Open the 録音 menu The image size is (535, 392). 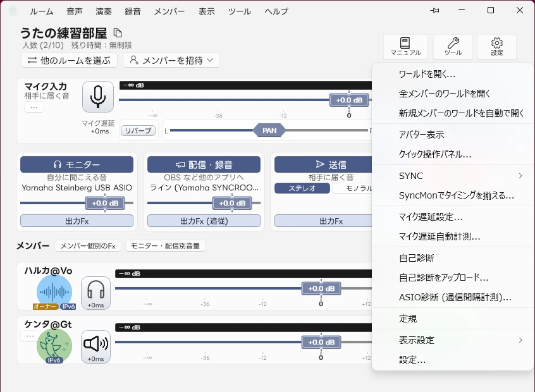[x=132, y=11]
